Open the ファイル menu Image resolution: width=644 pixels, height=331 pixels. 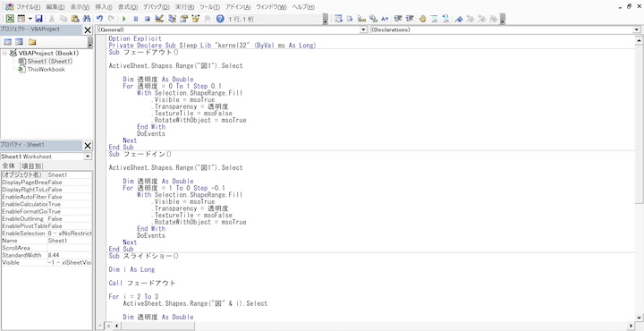tap(28, 7)
